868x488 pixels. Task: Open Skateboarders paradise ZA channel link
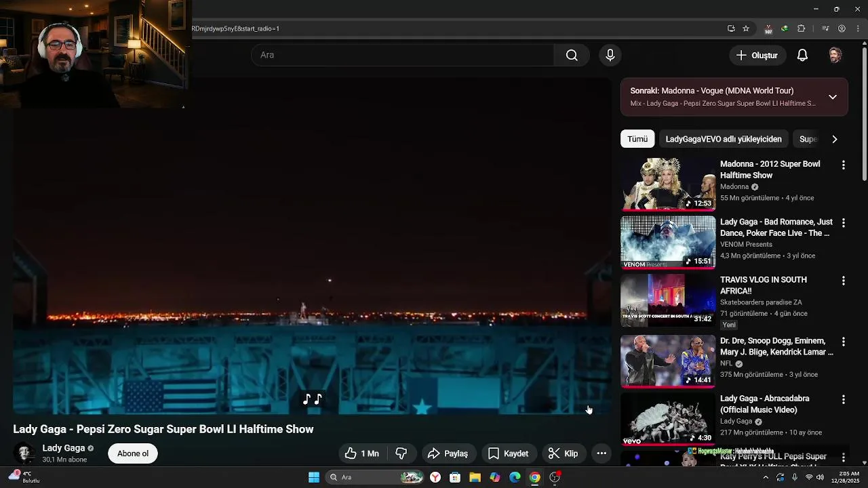[x=761, y=302]
